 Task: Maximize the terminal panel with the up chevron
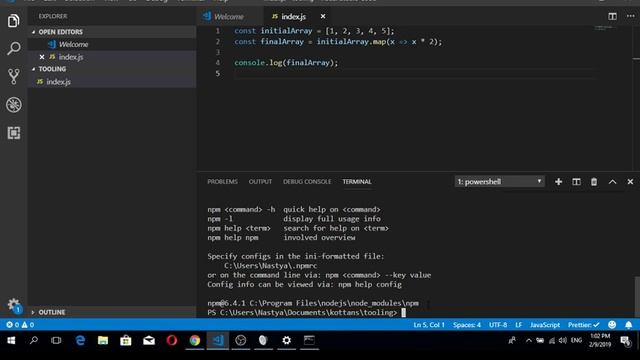(612, 182)
